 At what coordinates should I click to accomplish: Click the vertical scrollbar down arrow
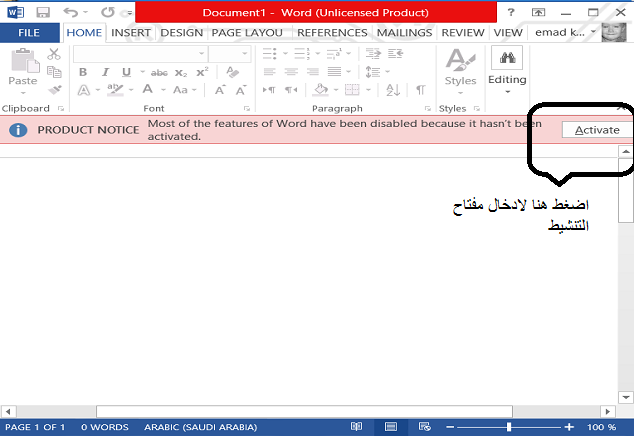point(626,397)
